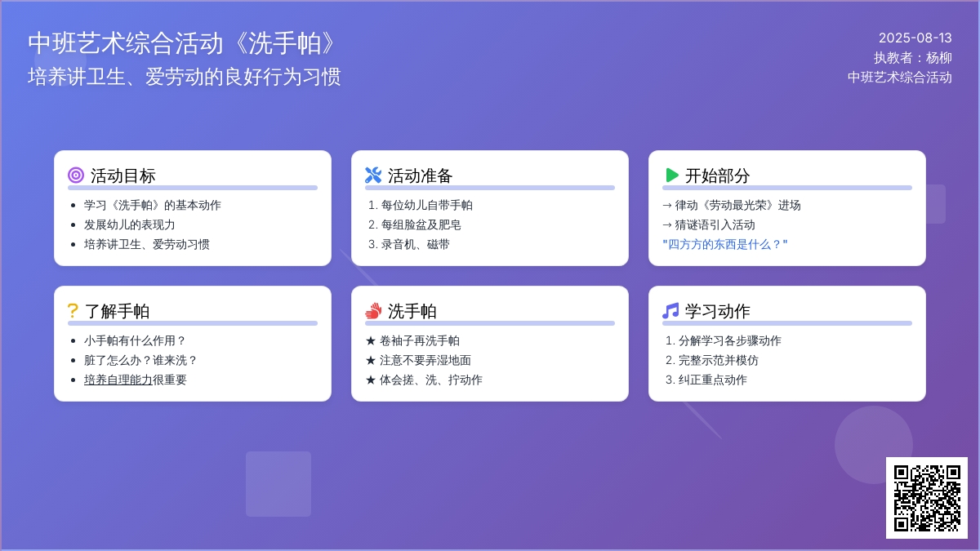Select starred line 卷袖子再洗手帕
This screenshot has width=980, height=551.
[x=412, y=340]
